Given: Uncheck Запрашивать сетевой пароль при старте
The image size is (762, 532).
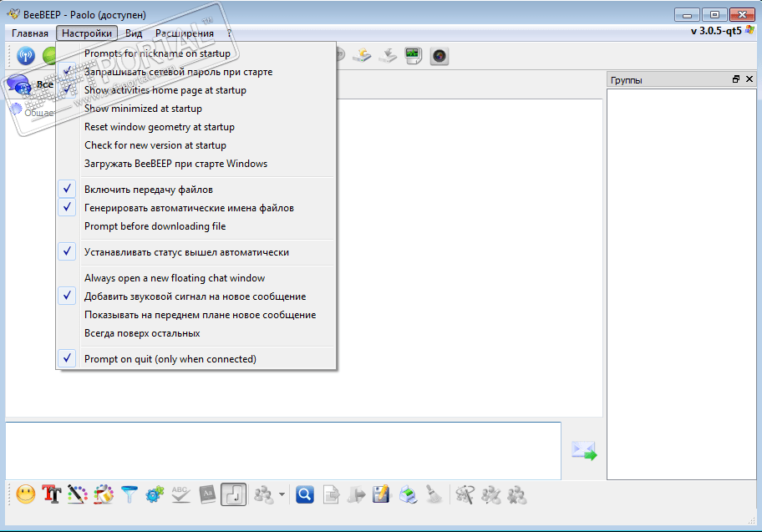Looking at the screenshot, I should click(x=196, y=72).
